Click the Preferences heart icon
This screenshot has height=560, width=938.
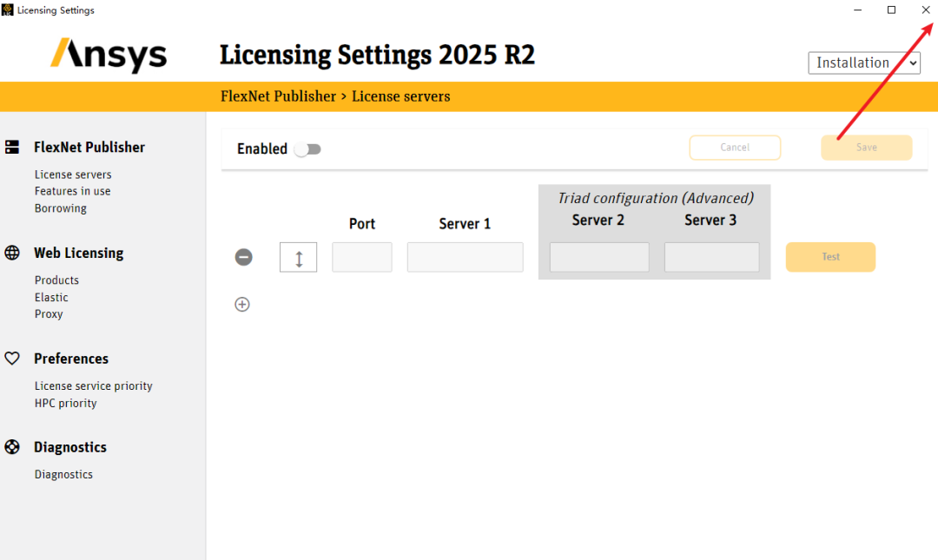coord(12,359)
